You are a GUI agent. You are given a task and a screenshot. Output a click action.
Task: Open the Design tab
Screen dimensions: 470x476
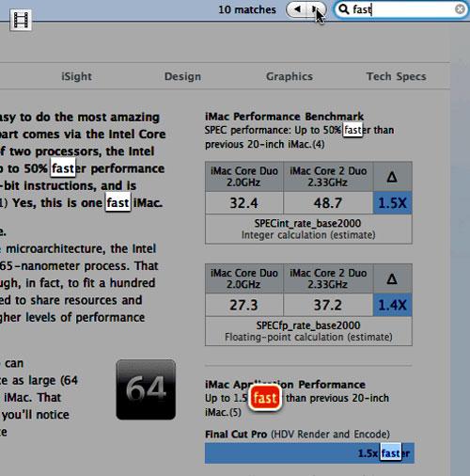pyautogui.click(x=182, y=76)
